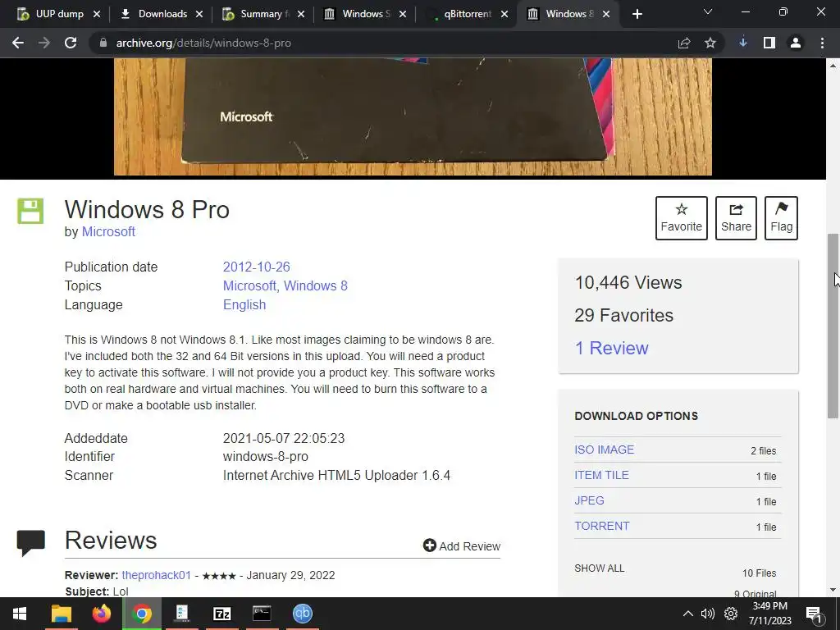Open the Microsoft topic link
840x630 pixels.
(249, 285)
